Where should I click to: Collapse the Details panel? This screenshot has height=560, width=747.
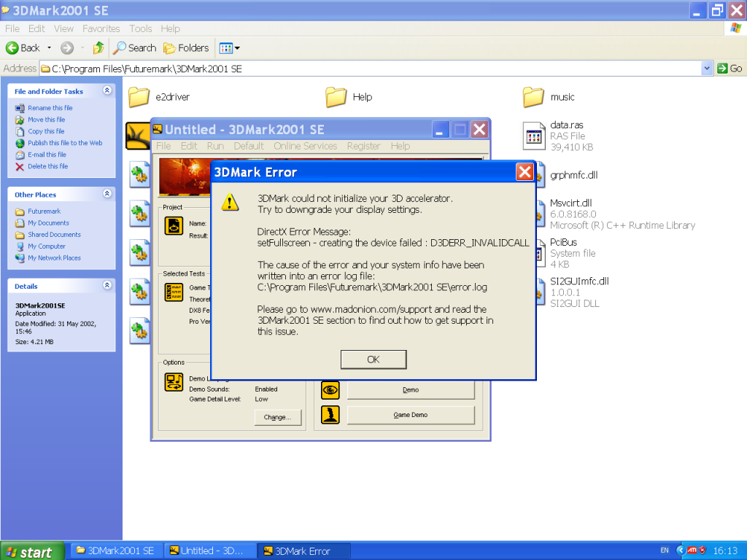click(x=107, y=285)
